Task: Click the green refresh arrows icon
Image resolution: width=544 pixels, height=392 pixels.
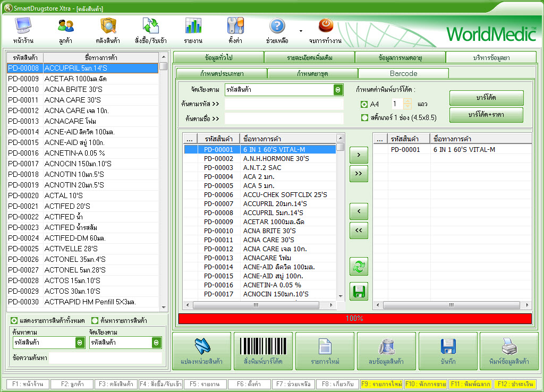Action: point(359,267)
